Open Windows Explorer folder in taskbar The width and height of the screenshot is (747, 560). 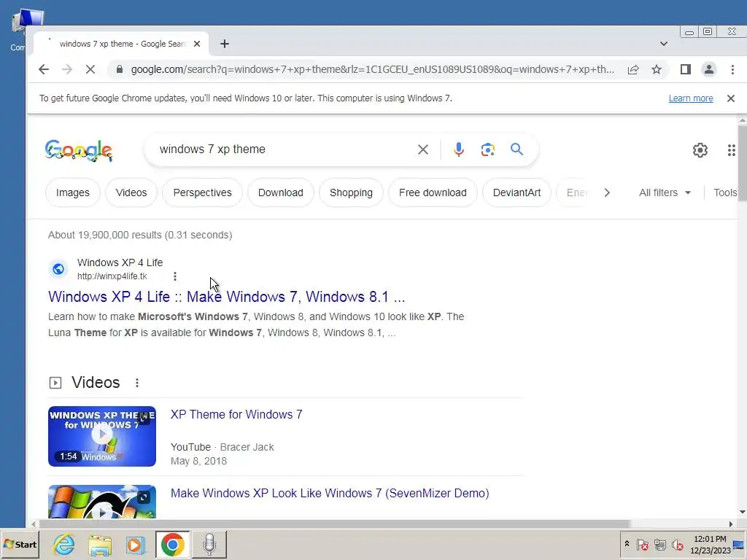pyautogui.click(x=100, y=544)
